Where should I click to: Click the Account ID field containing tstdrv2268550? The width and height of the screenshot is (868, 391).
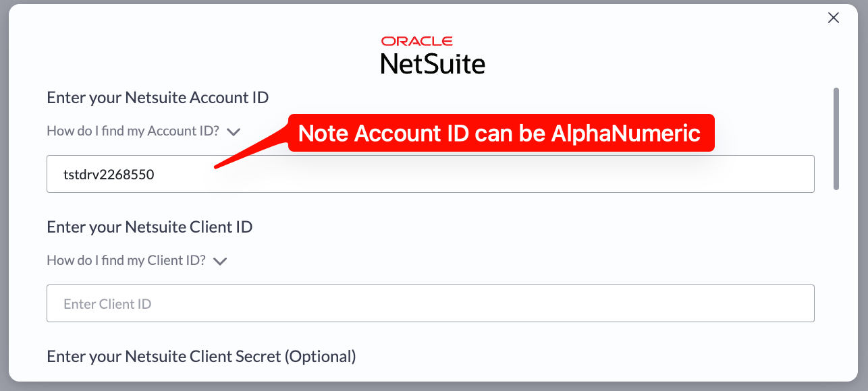430,174
